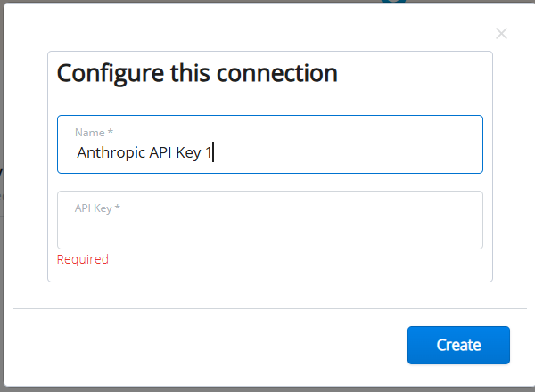Click the word "Configure" in the dialog title

click(x=107, y=73)
